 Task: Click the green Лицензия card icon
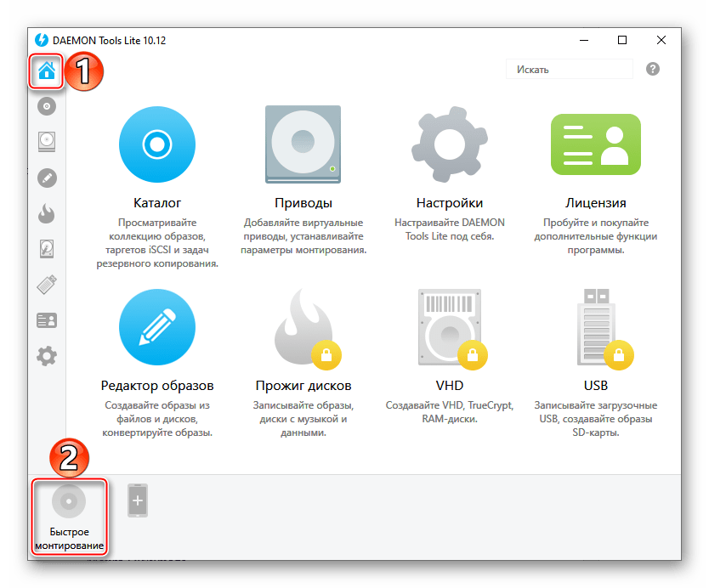coord(595,144)
